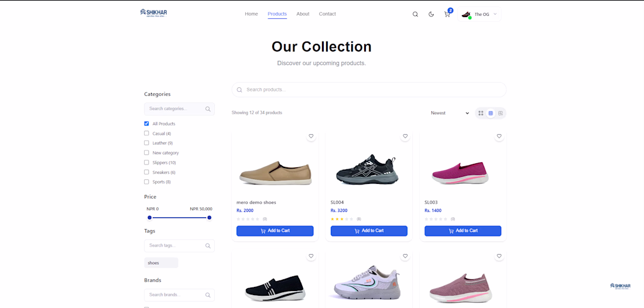The width and height of the screenshot is (644, 308).
Task: Check the Slippers (10) category
Action: tap(146, 163)
